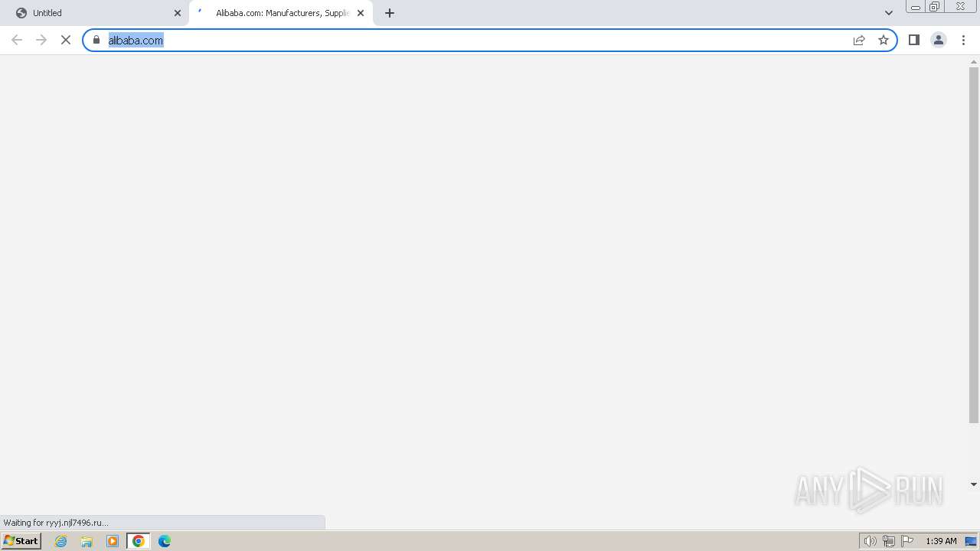
Task: Go forward to next page
Action: click(x=41, y=40)
